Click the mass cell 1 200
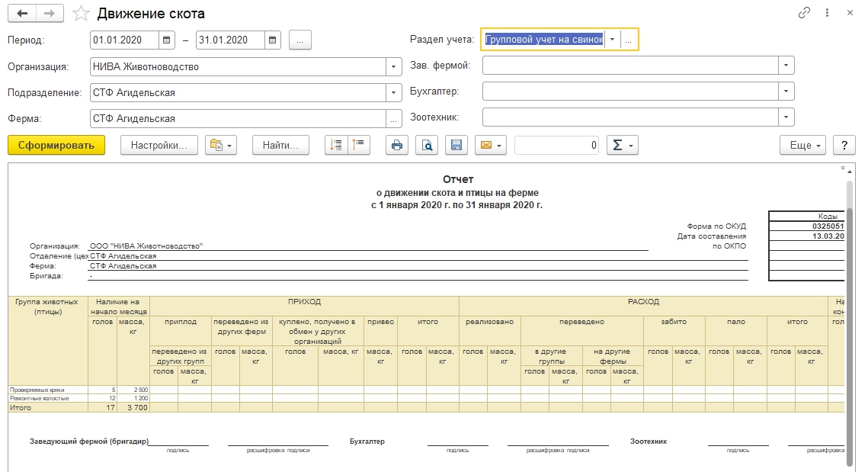The height and width of the screenshot is (472, 868). point(133,398)
